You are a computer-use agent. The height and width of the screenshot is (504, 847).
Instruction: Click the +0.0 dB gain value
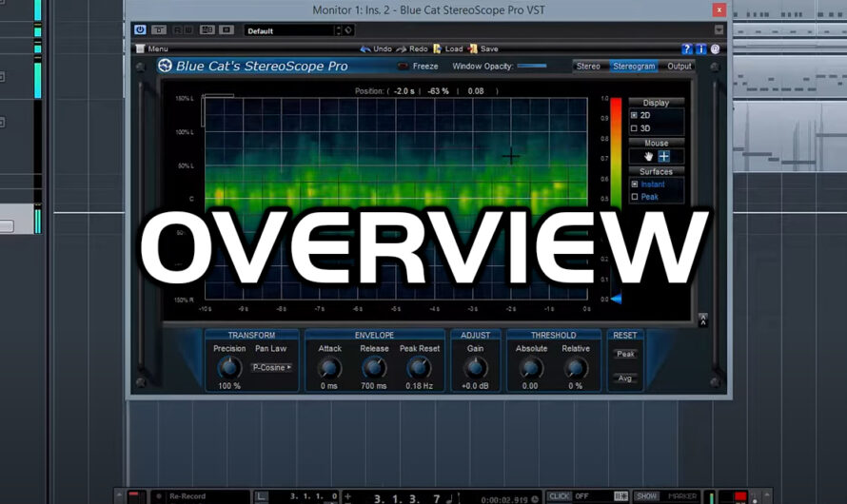point(475,386)
